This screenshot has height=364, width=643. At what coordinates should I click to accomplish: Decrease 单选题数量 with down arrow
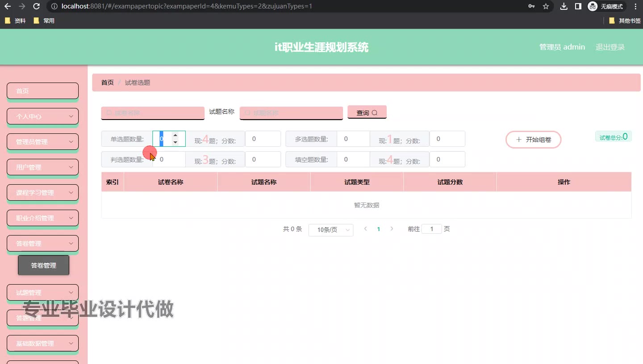click(x=175, y=142)
